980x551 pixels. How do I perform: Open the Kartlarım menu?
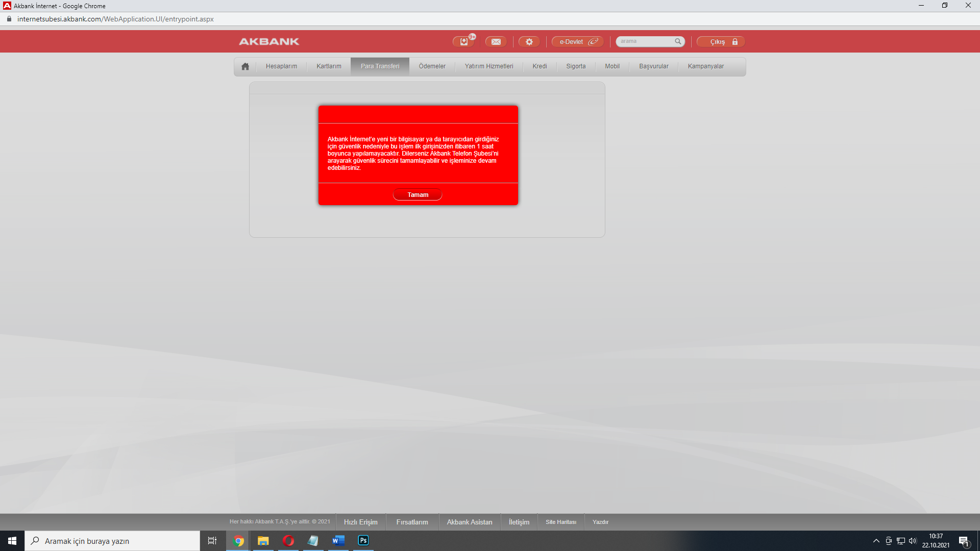pyautogui.click(x=329, y=66)
